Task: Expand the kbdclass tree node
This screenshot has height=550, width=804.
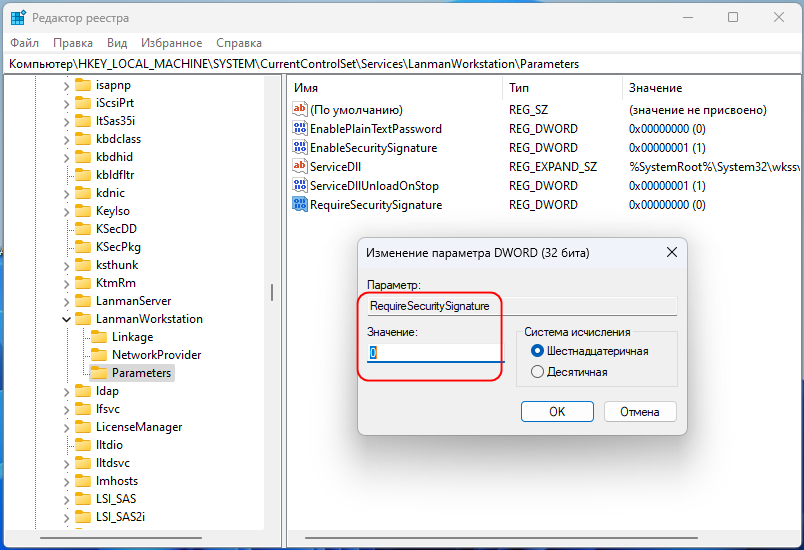Action: point(66,139)
